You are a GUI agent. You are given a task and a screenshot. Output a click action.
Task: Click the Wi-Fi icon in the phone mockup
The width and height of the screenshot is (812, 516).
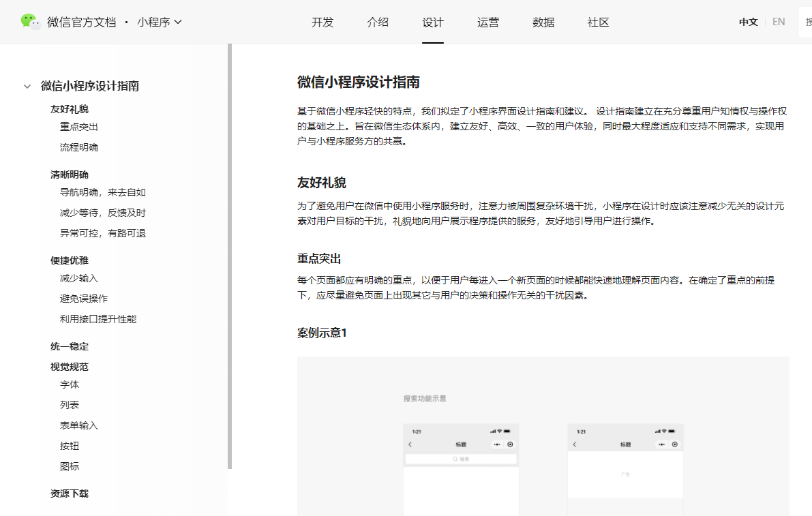(498, 431)
